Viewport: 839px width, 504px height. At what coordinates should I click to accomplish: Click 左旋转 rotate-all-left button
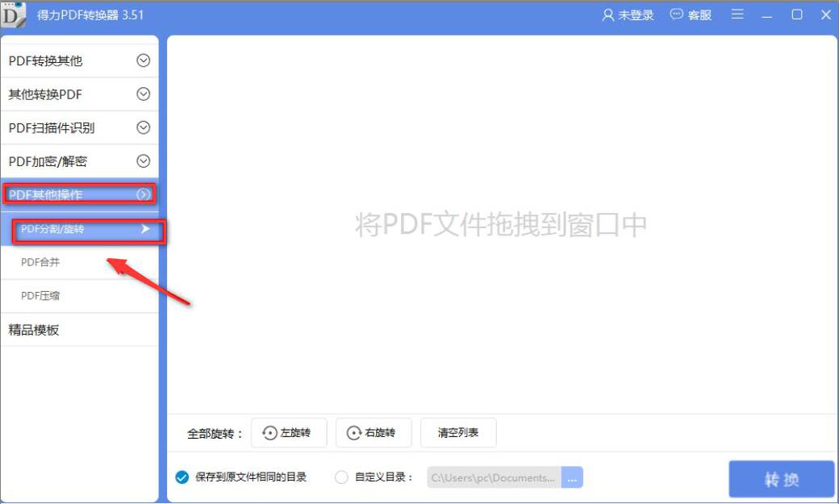pyautogui.click(x=289, y=432)
